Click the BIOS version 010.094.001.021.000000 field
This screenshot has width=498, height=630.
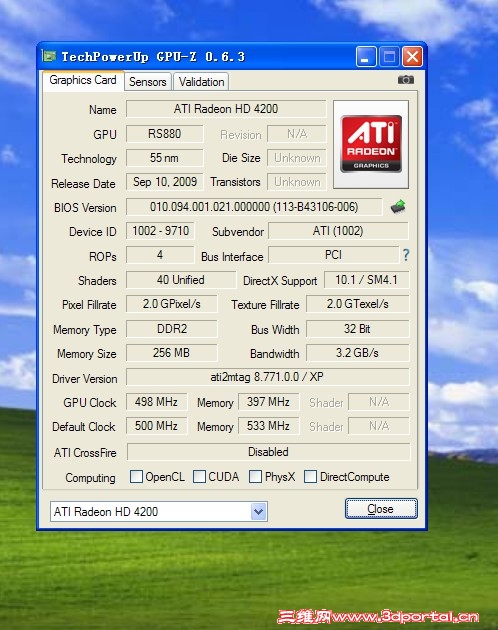pos(254,207)
